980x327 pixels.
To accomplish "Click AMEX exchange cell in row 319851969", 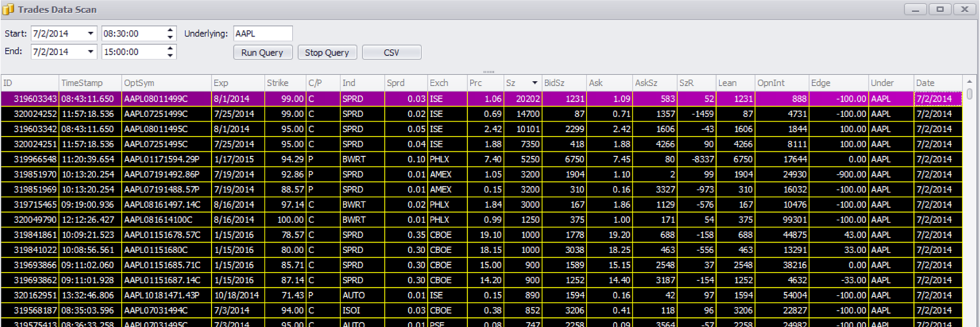I will (x=447, y=190).
